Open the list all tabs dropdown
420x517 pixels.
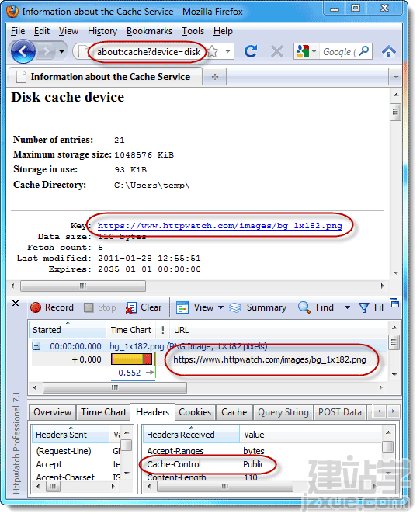coord(396,77)
